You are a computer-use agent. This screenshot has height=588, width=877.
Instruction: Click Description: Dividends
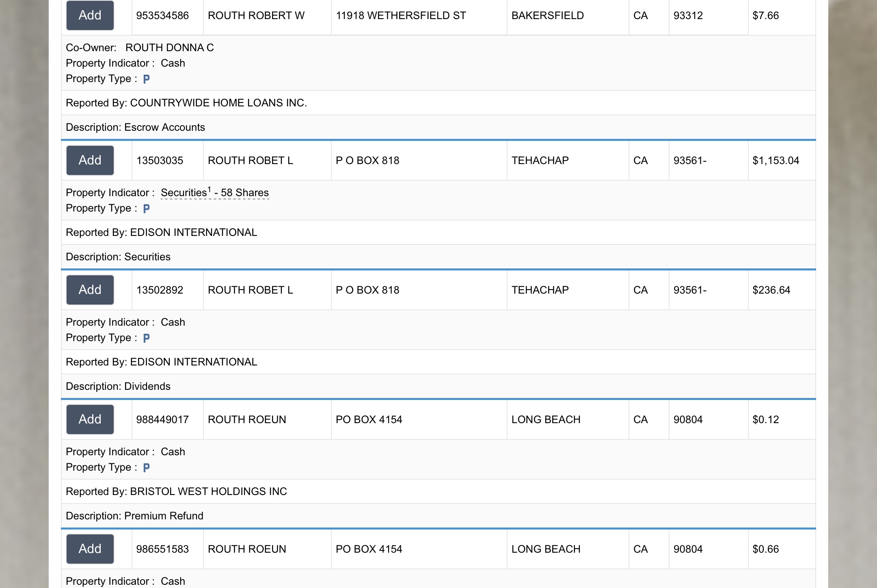118,386
